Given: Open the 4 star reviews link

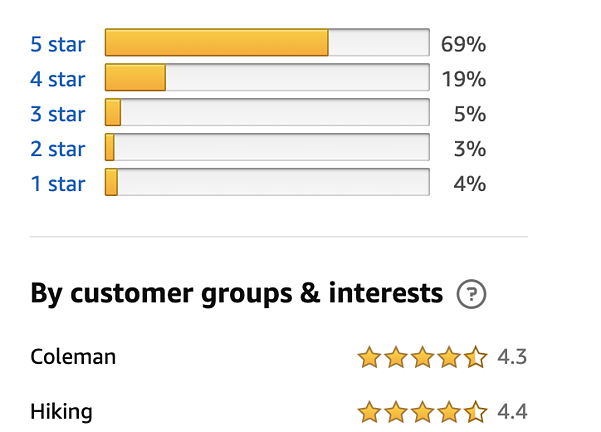Looking at the screenshot, I should 57,79.
